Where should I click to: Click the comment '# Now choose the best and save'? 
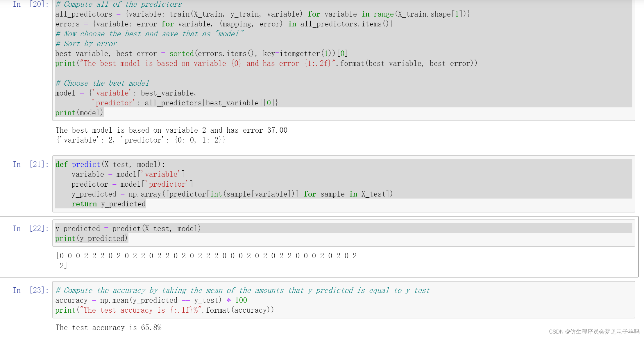coord(149,34)
